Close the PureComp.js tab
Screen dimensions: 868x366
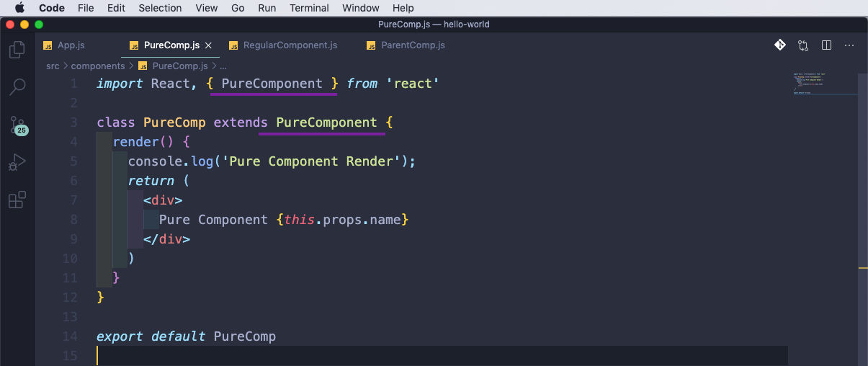[x=209, y=45]
